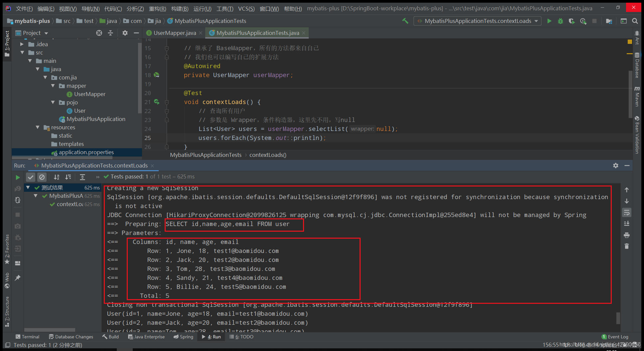Open the Event Log
644x351 pixels.
615,337
